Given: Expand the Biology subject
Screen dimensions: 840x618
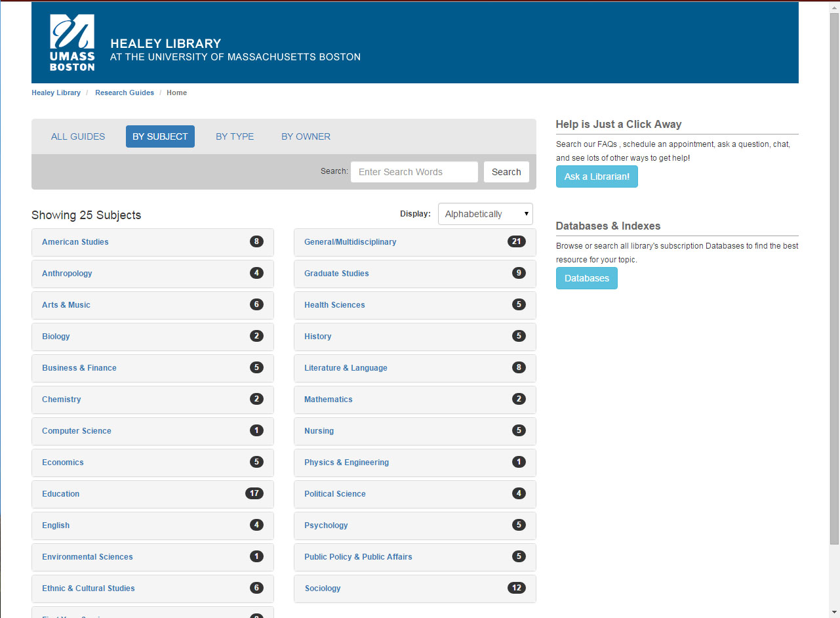Looking at the screenshot, I should pos(153,337).
